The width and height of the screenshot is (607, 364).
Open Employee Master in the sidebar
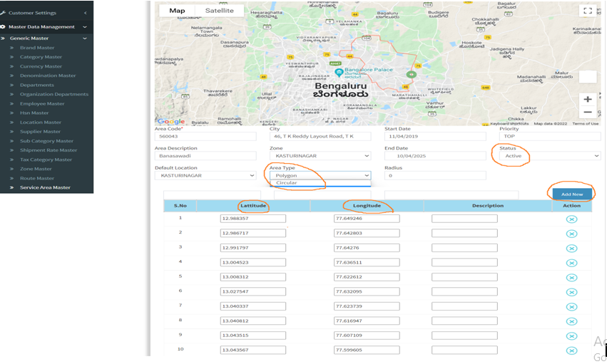tap(42, 103)
